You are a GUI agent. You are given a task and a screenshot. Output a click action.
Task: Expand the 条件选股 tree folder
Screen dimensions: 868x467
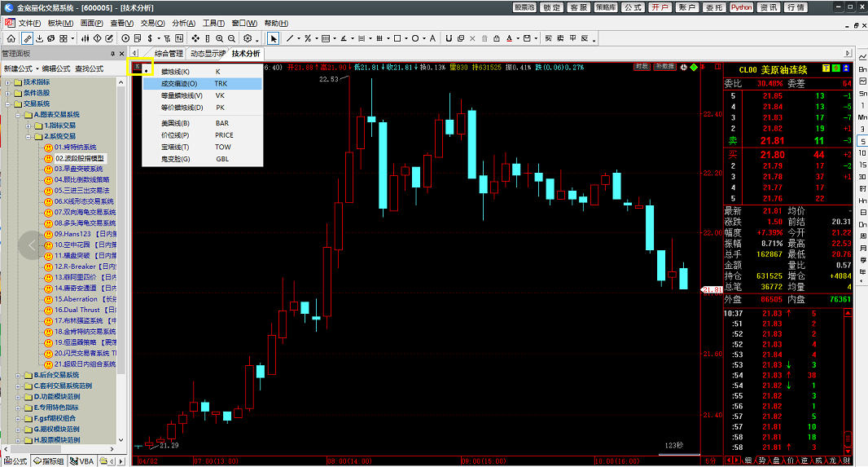(x=8, y=93)
